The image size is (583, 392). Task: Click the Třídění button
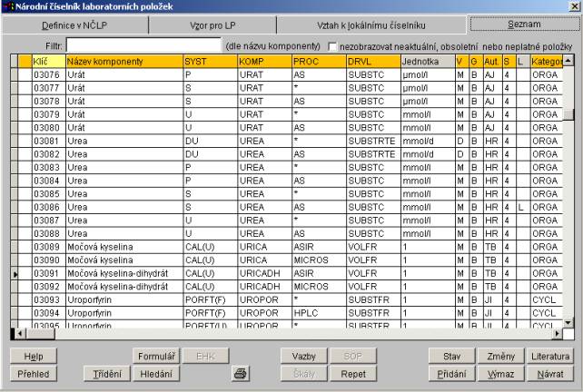point(106,373)
